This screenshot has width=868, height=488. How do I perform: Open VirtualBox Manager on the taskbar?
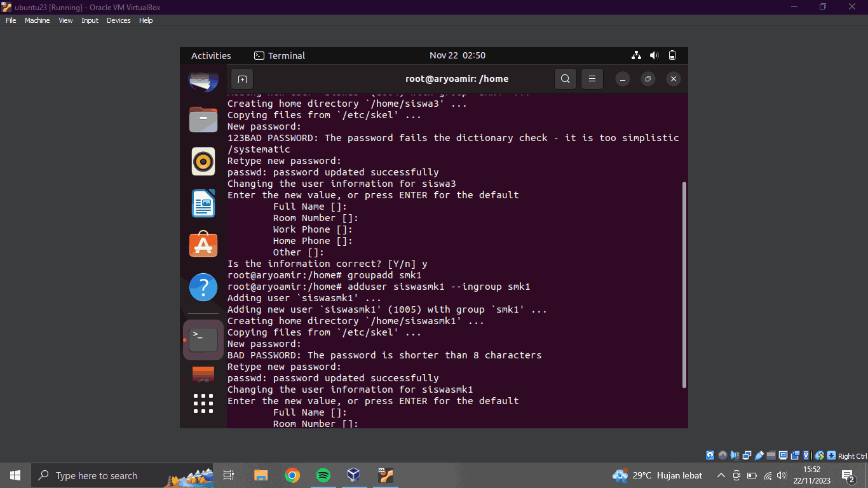pyautogui.click(x=354, y=475)
